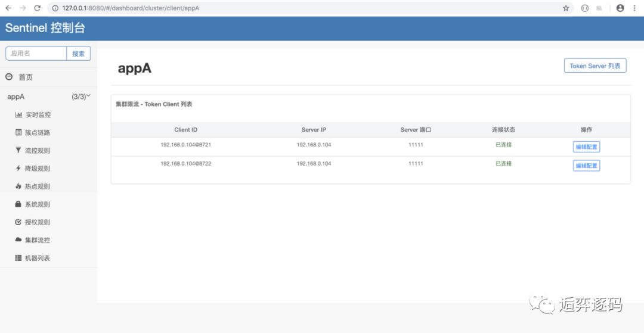
Task: Click the Sentinel 控制台 header title
Action: pyautogui.click(x=45, y=28)
